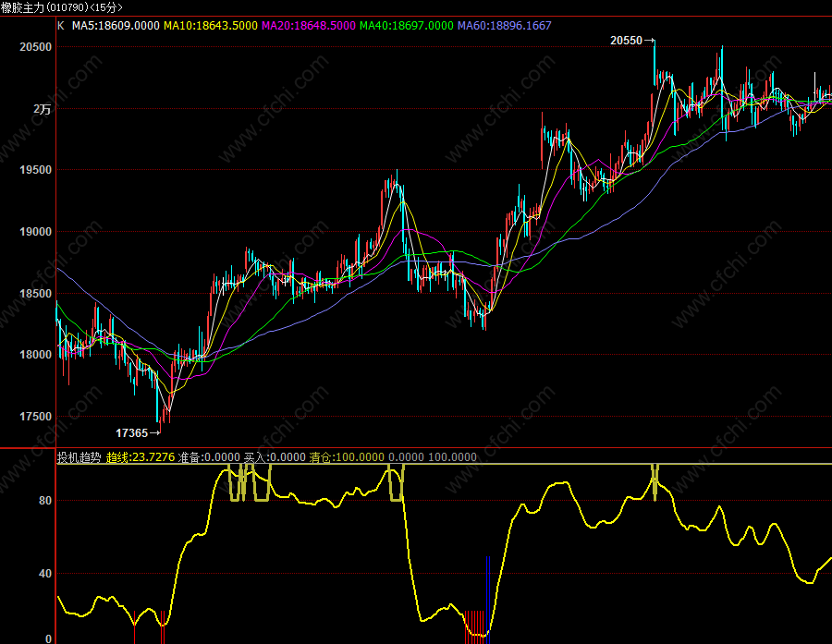The height and width of the screenshot is (644, 832).
Task: Click the 趋线:23.7276 value label
Action: (141, 457)
